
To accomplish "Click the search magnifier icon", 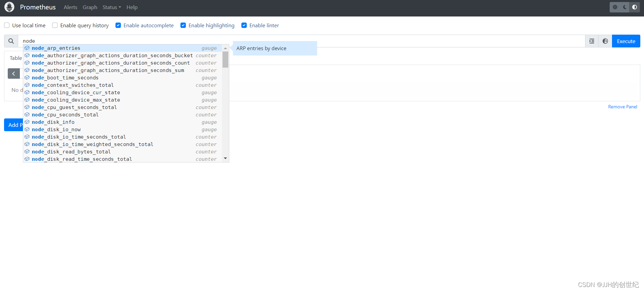I will tap(11, 41).
